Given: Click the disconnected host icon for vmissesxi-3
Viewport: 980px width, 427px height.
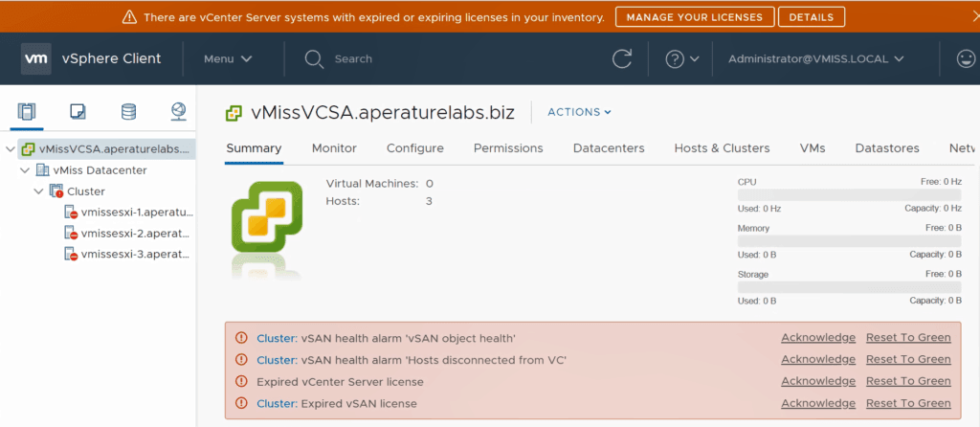Looking at the screenshot, I should pyautogui.click(x=71, y=255).
